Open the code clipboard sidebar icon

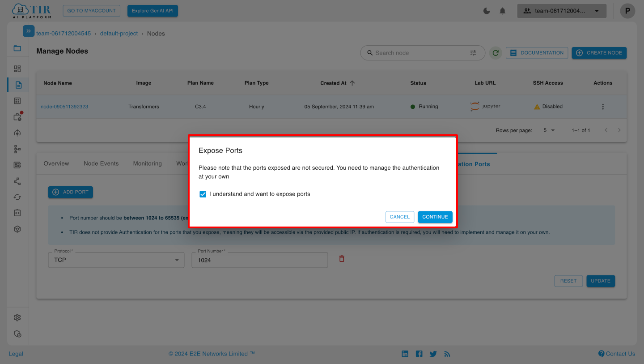(17, 213)
